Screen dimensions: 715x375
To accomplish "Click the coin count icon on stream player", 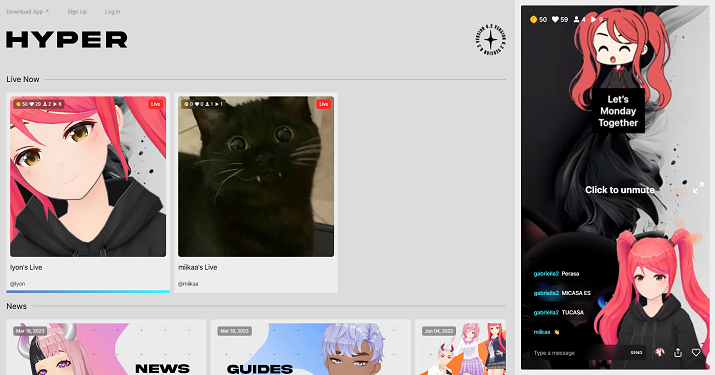I will [533, 19].
